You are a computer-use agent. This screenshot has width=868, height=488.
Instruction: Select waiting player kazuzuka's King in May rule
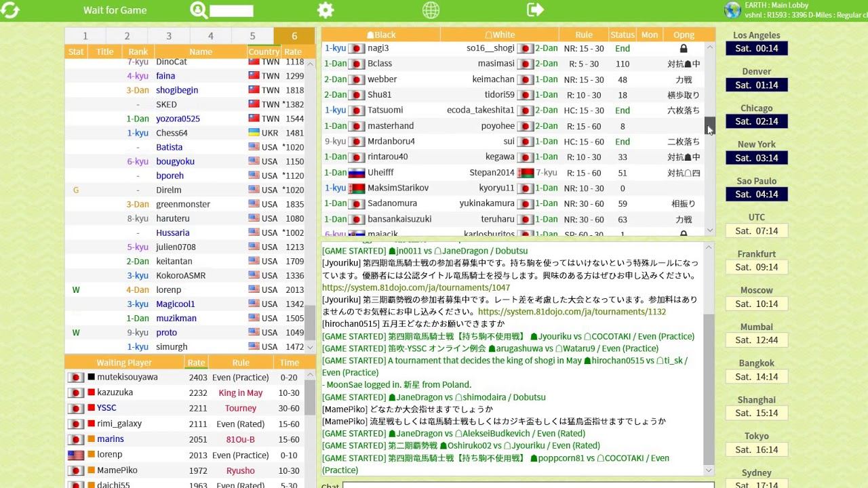pyautogui.click(x=241, y=393)
